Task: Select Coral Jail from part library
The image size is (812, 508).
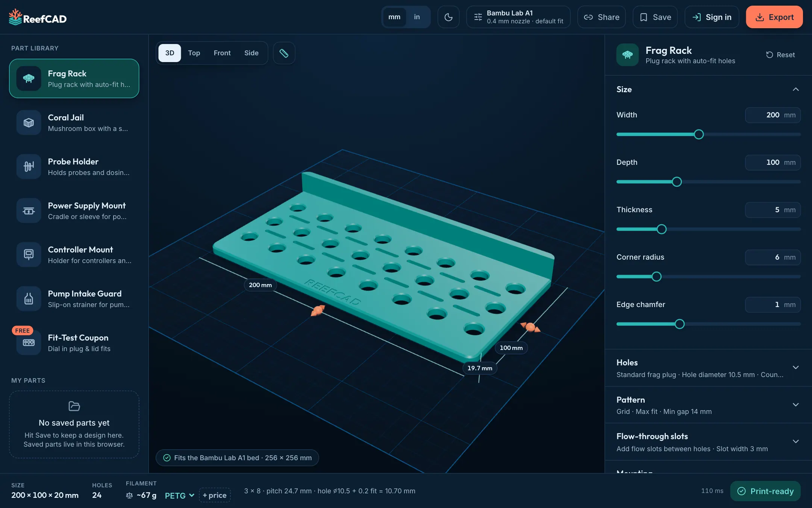Action: (x=74, y=123)
